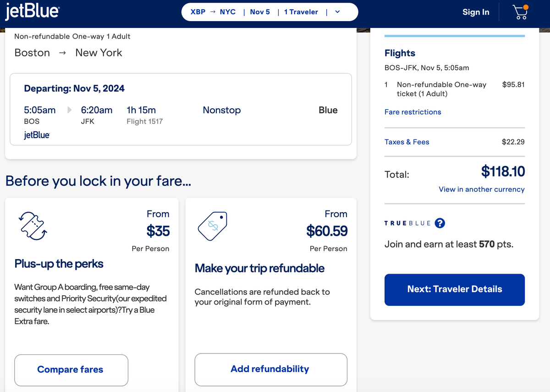Open the shopping cart icon
Image resolution: width=550 pixels, height=392 pixels.
point(520,12)
